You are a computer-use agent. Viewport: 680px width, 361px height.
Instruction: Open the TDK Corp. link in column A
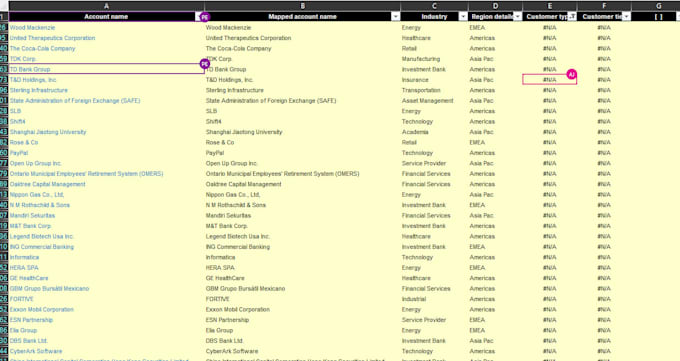pyautogui.click(x=23, y=59)
